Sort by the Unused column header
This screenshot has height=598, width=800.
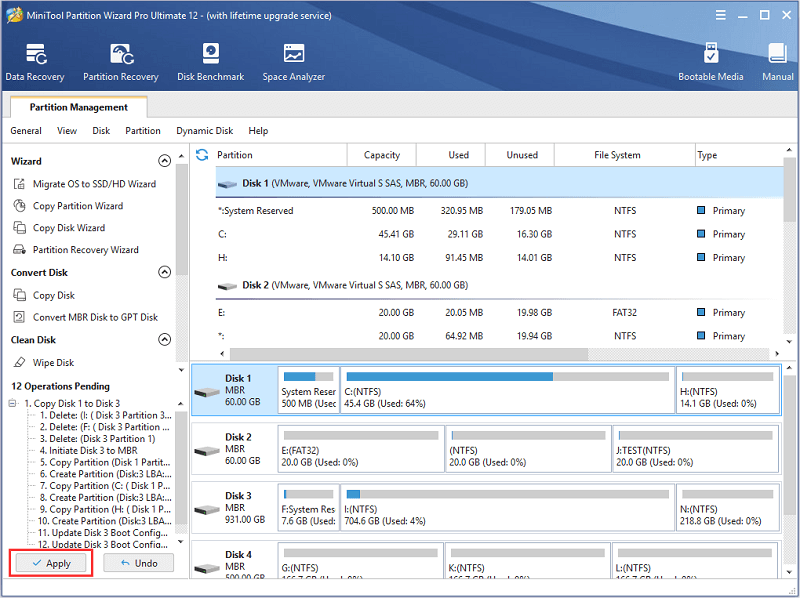pyautogui.click(x=520, y=155)
